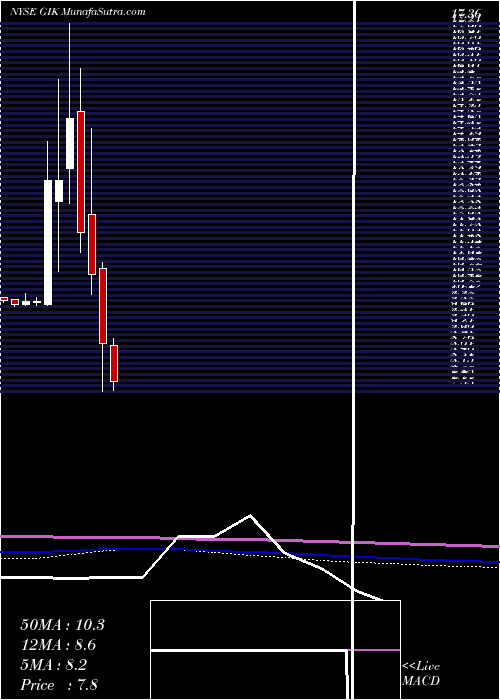This screenshot has height=700, width=500.
Task: Select the 5MA : 8.2 readout
Action: [x=54, y=665]
